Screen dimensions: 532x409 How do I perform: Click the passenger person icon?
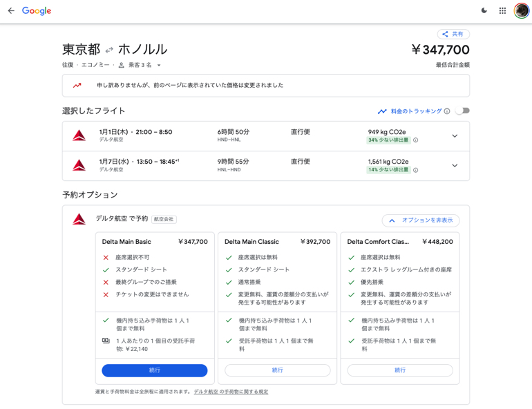[121, 65]
